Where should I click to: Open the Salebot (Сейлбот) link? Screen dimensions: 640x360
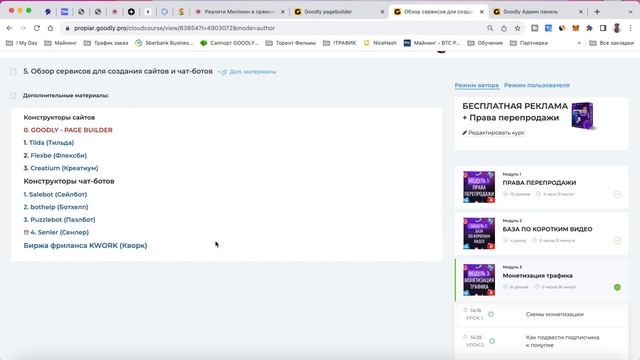pos(58,195)
